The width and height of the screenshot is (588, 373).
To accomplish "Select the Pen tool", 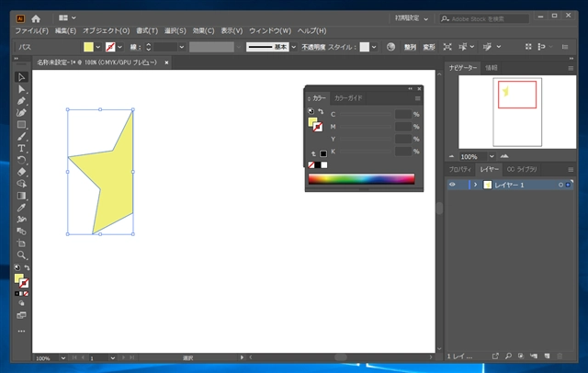I will coord(21,101).
